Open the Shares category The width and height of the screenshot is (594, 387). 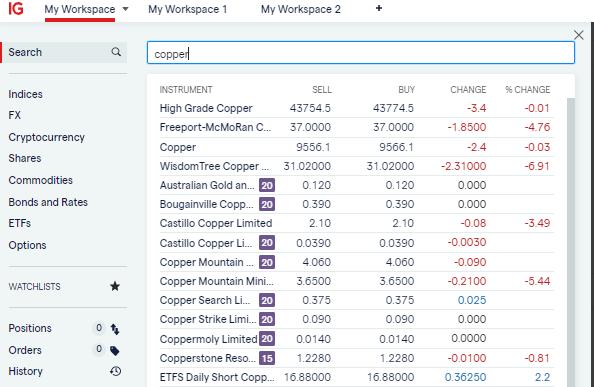click(x=25, y=158)
